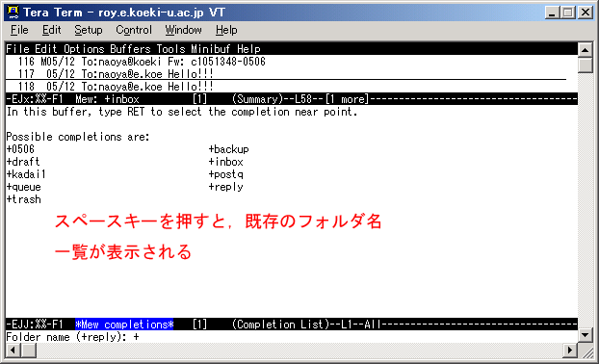Choose the +reply folder completion
This screenshot has width=599, height=364.
(x=225, y=187)
